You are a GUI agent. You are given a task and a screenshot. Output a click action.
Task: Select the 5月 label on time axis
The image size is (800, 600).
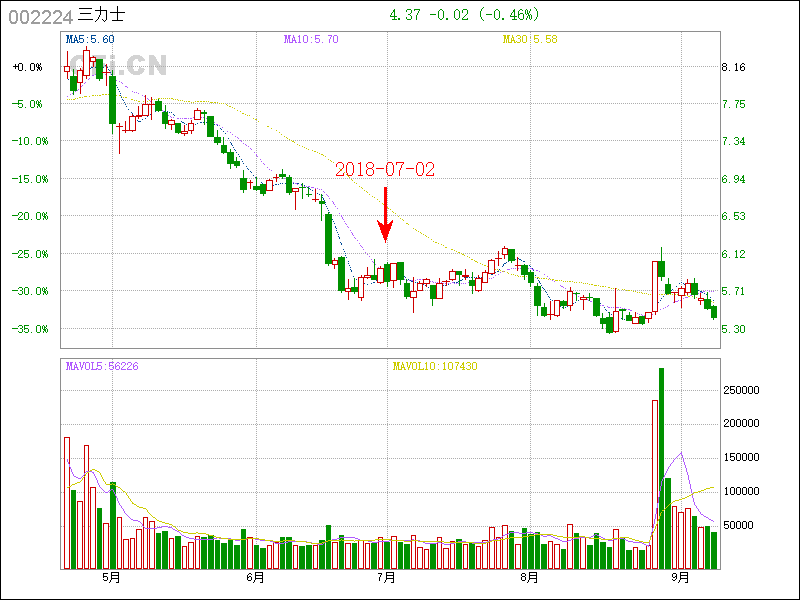pos(111,577)
